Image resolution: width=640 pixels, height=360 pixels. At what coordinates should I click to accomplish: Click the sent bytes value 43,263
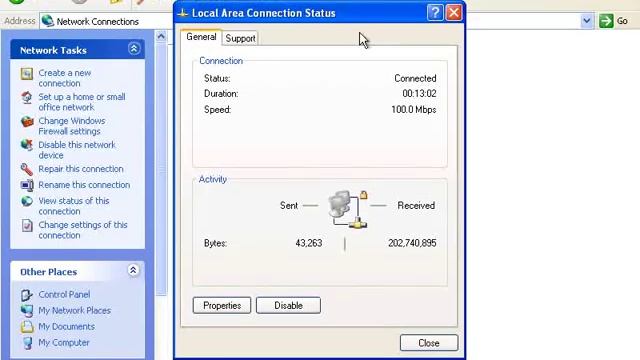309,243
